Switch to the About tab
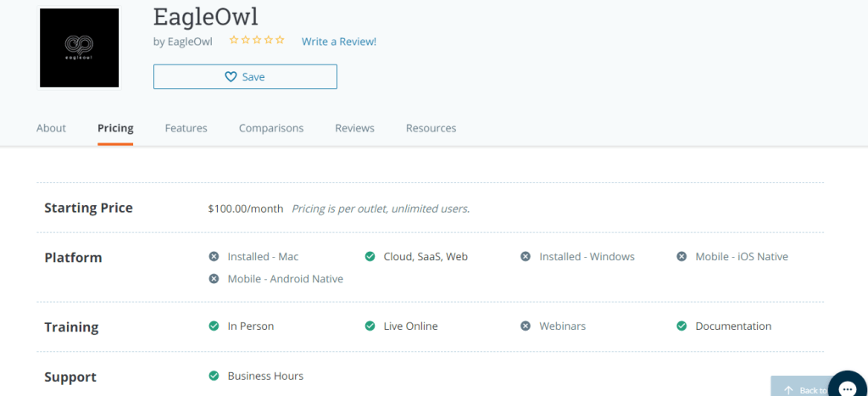Image resolution: width=868 pixels, height=396 pixels. (x=51, y=128)
